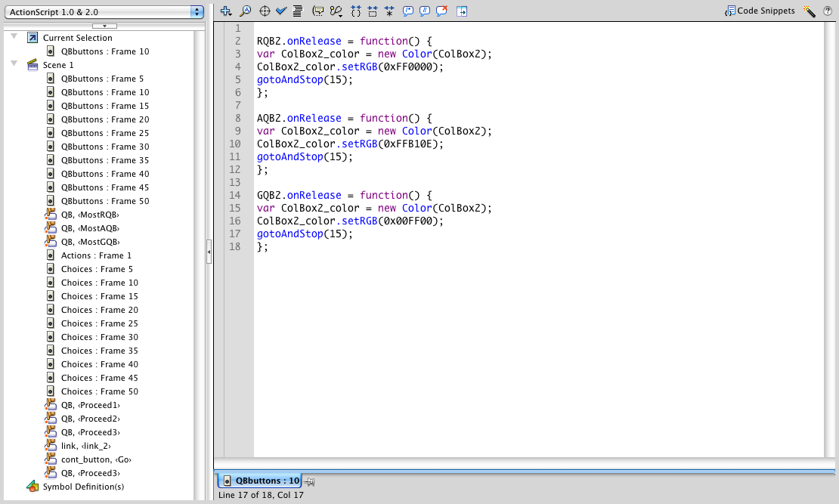
Task: Auto format the code
Action: pos(299,11)
